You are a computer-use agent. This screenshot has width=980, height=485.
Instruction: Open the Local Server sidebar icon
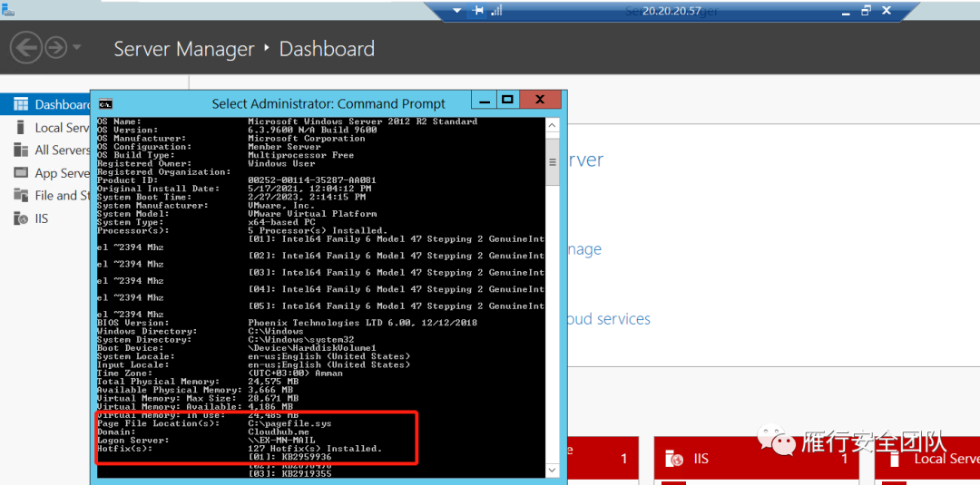pyautogui.click(x=21, y=127)
